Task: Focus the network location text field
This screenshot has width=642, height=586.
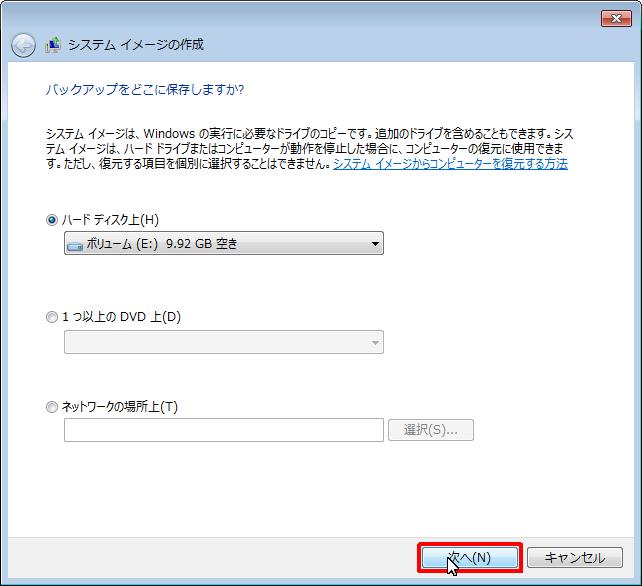Action: pos(223,430)
